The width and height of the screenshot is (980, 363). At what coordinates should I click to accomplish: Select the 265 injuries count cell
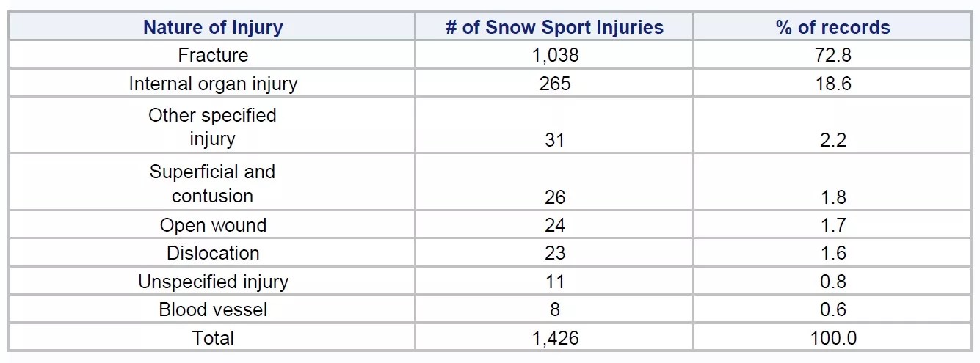tap(554, 84)
